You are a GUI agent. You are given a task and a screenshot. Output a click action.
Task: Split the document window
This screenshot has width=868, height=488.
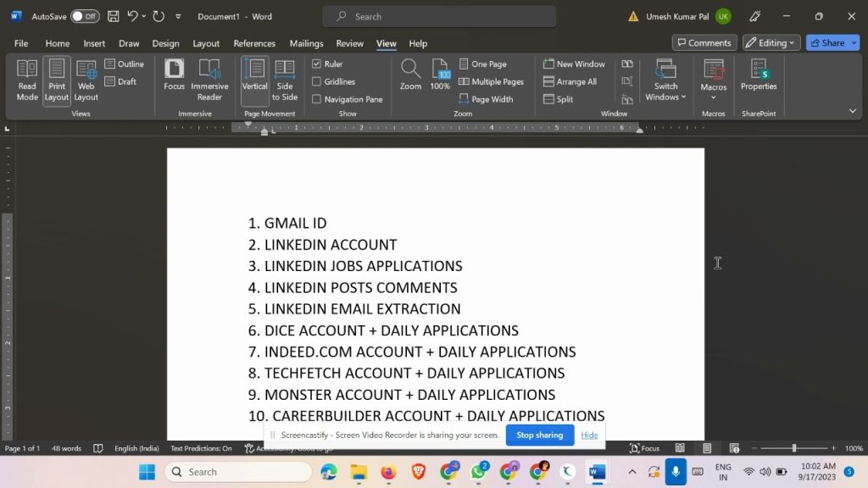click(558, 99)
